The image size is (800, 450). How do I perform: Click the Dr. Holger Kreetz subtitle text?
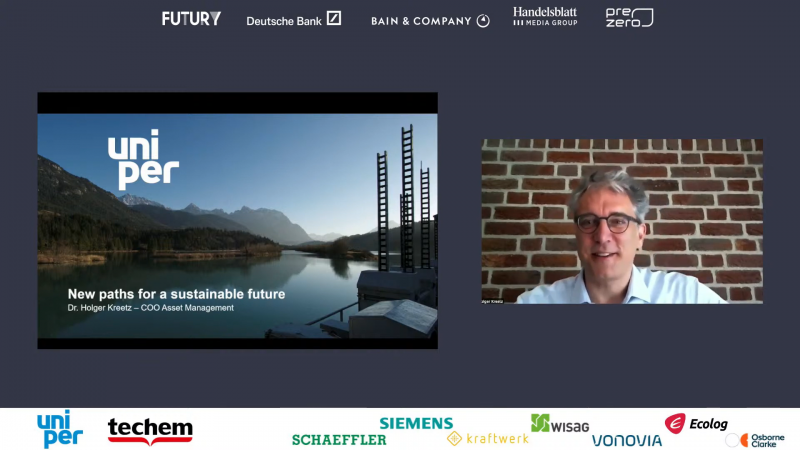(x=151, y=308)
